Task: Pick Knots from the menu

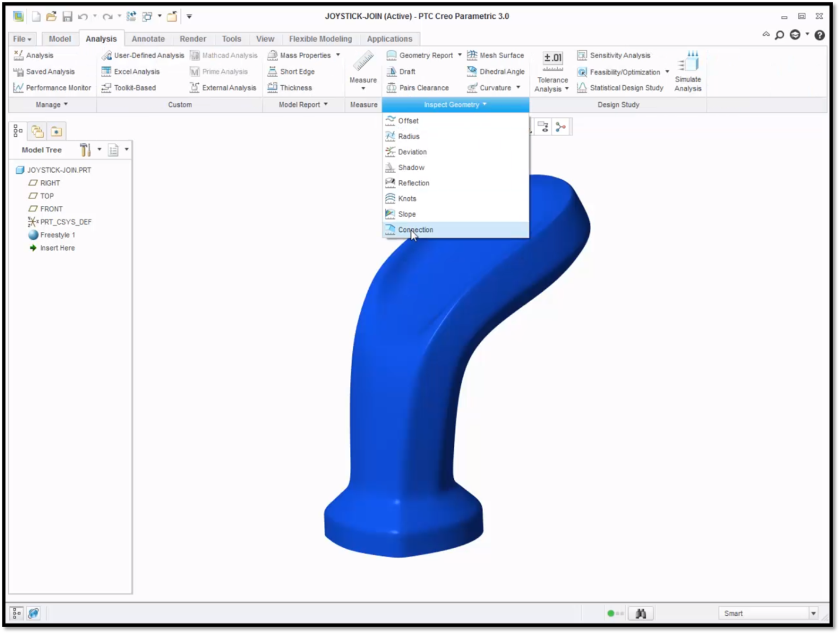Action: coord(456,199)
